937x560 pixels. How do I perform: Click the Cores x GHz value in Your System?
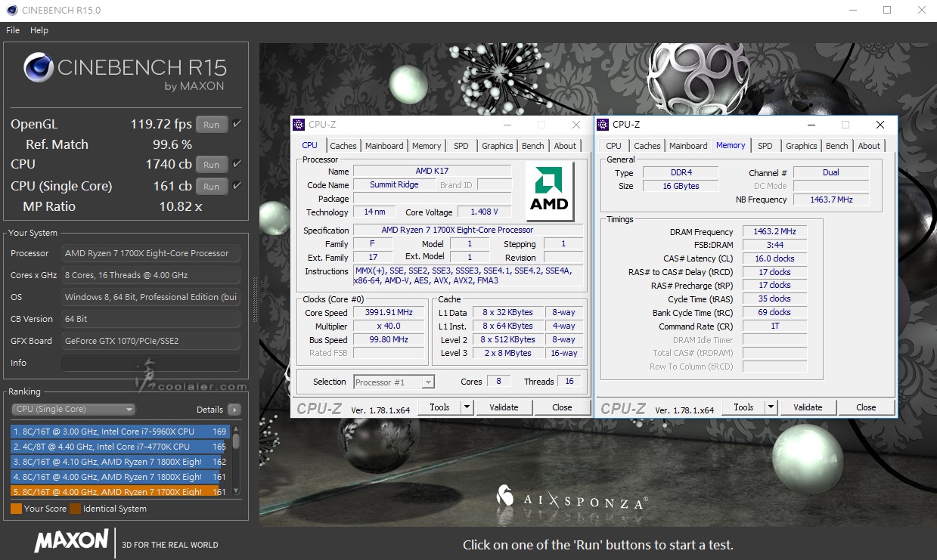(x=150, y=275)
